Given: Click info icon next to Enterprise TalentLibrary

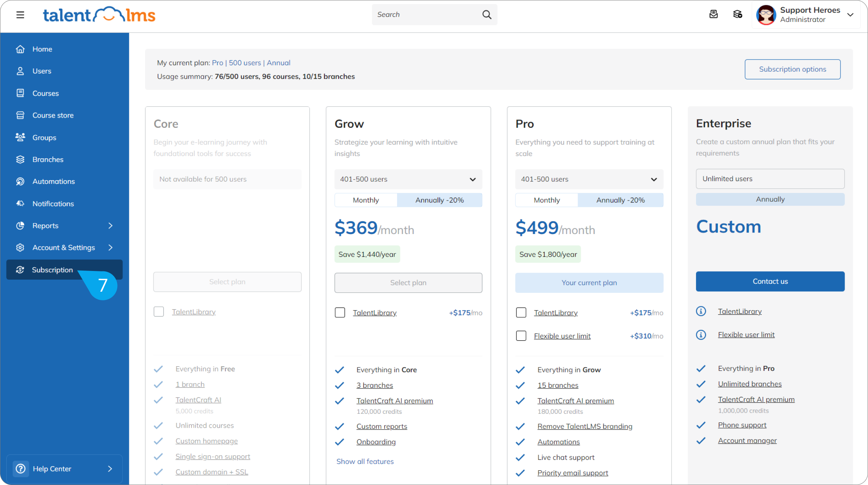Looking at the screenshot, I should coord(701,311).
